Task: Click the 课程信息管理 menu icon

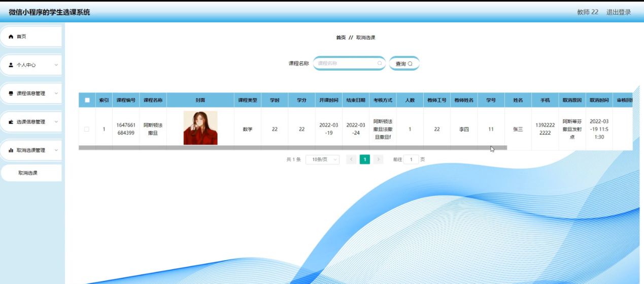Action: pos(11,93)
